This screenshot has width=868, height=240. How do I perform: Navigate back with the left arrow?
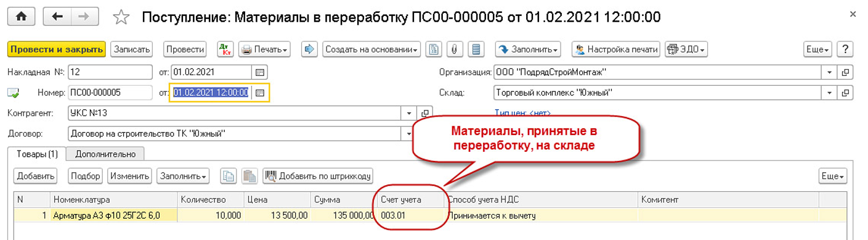58,17
